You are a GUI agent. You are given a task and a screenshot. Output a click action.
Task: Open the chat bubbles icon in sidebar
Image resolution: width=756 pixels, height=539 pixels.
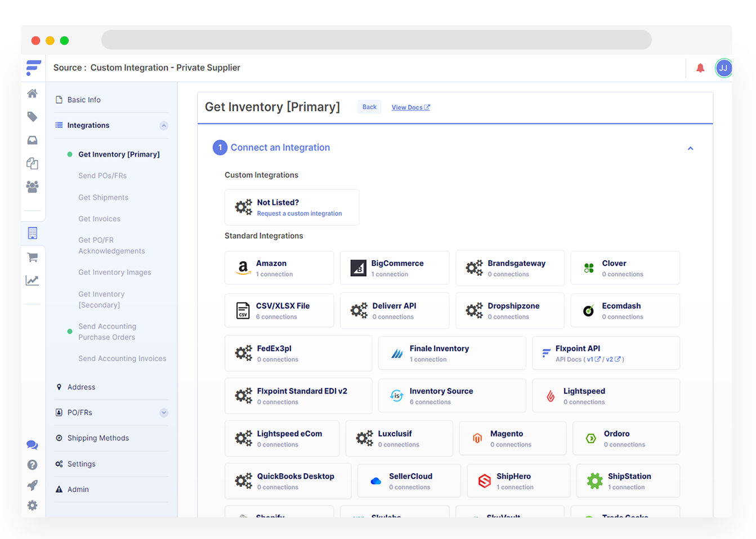pos(33,445)
